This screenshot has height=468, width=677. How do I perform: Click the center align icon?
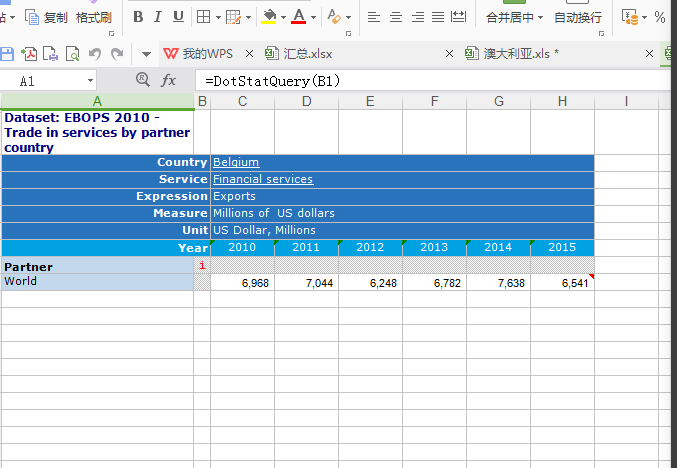click(x=395, y=17)
